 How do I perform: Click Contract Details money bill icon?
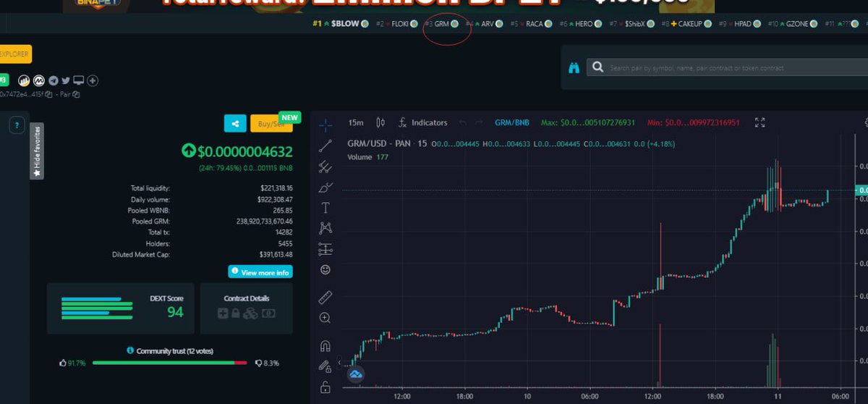click(268, 313)
